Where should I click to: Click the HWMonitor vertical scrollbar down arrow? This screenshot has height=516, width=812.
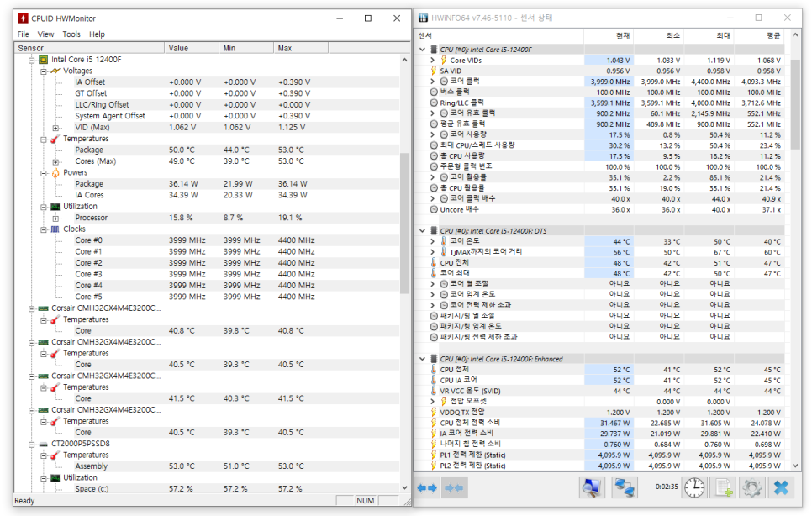coord(404,487)
